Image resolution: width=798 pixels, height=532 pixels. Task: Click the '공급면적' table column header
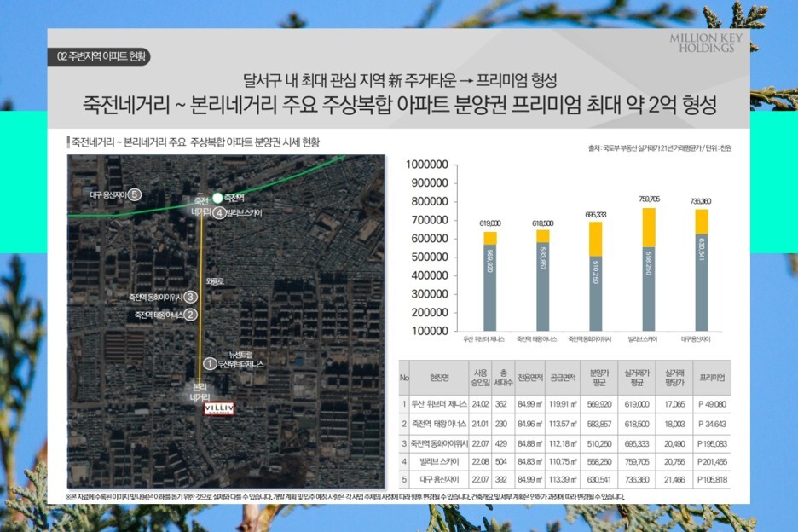pos(563,378)
